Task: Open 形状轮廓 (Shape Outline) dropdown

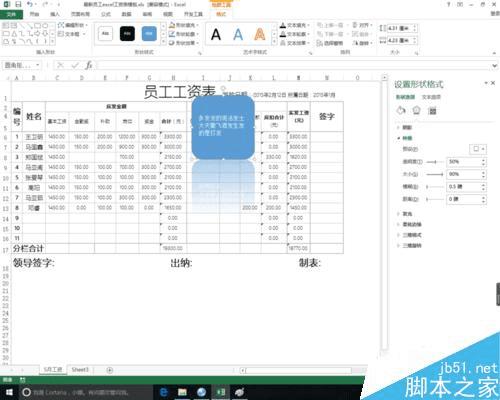Action: (184, 34)
